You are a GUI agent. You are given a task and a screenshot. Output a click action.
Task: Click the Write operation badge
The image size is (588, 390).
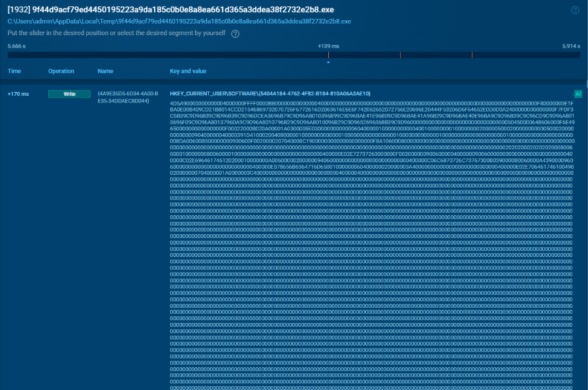[x=69, y=94]
